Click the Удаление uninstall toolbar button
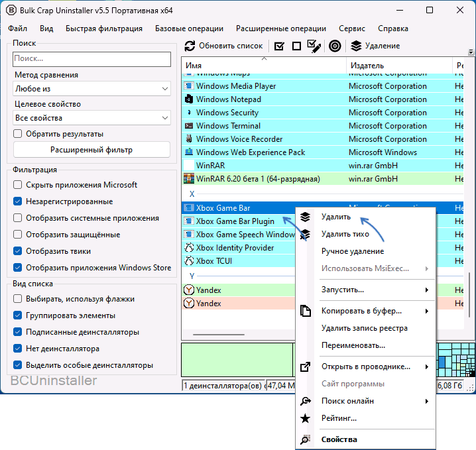This screenshot has width=476, height=450. (x=375, y=46)
